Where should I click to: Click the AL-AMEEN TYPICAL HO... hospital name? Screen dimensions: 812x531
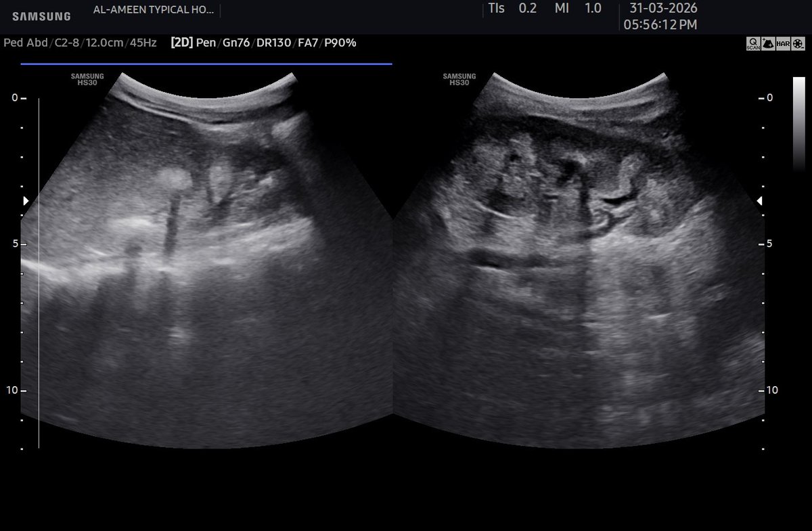tap(154, 10)
